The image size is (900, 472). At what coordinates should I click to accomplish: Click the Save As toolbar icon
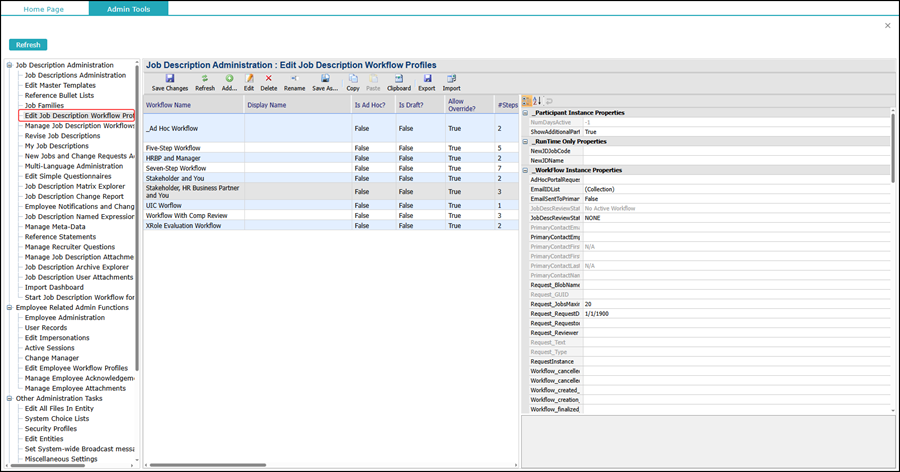[x=325, y=78]
